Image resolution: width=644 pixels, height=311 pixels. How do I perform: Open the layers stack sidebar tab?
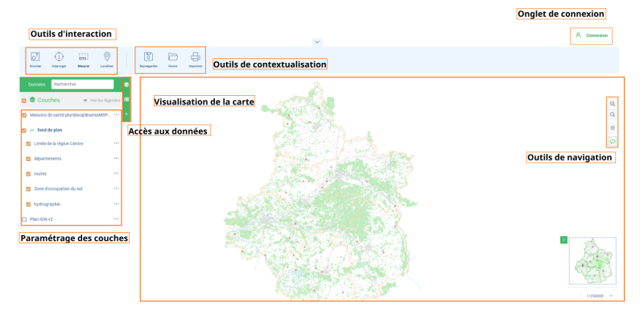[x=126, y=85]
